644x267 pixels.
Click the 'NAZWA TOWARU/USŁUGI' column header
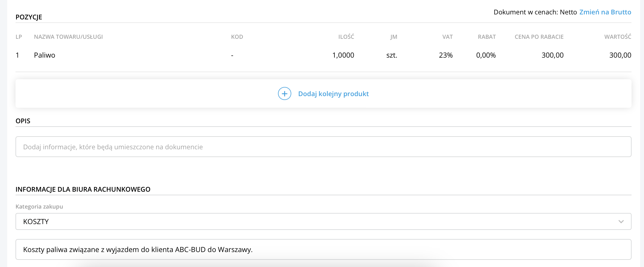pyautogui.click(x=68, y=37)
